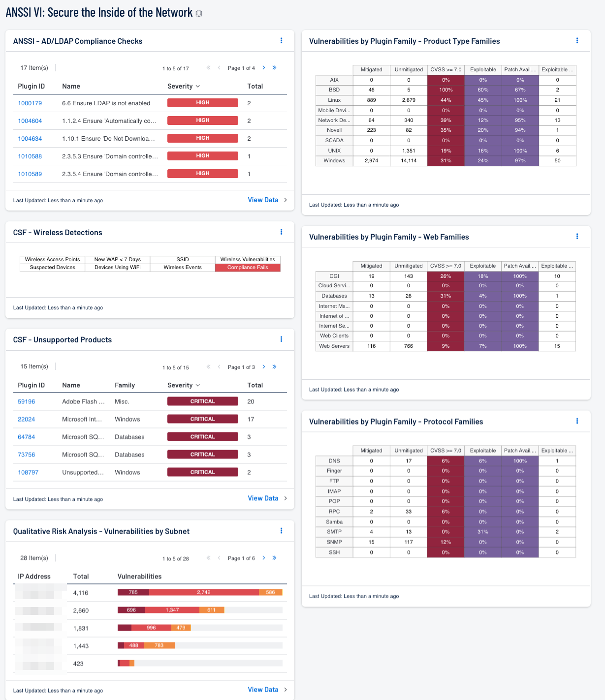Open options menu on CSF Wireless Detections widget
The width and height of the screenshot is (605, 700).
point(281,232)
